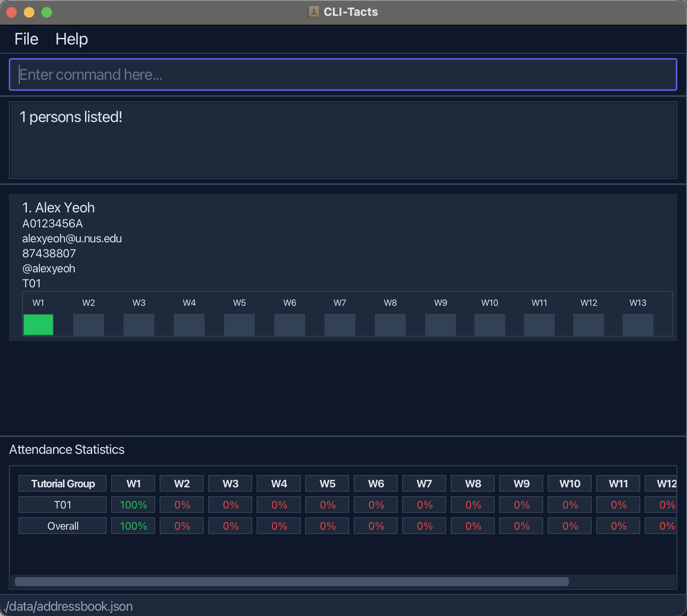687x616 pixels.
Task: Click the W12 column header in statistics
Action: [666, 483]
